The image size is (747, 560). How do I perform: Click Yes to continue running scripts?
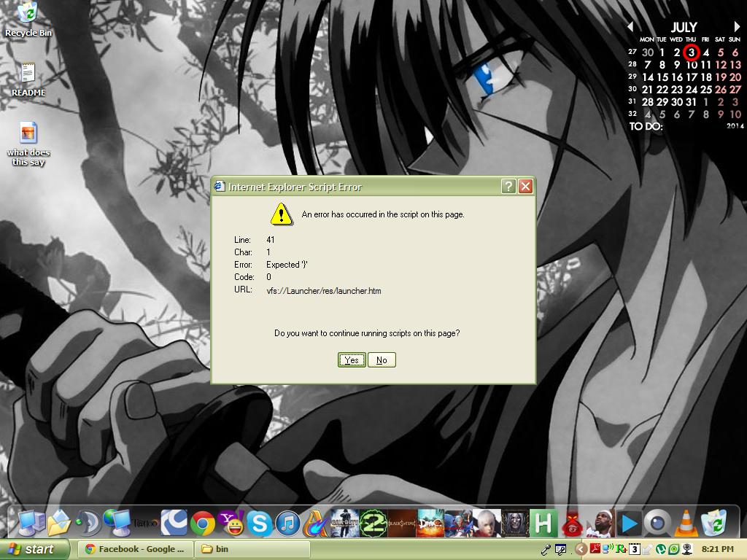coord(352,359)
